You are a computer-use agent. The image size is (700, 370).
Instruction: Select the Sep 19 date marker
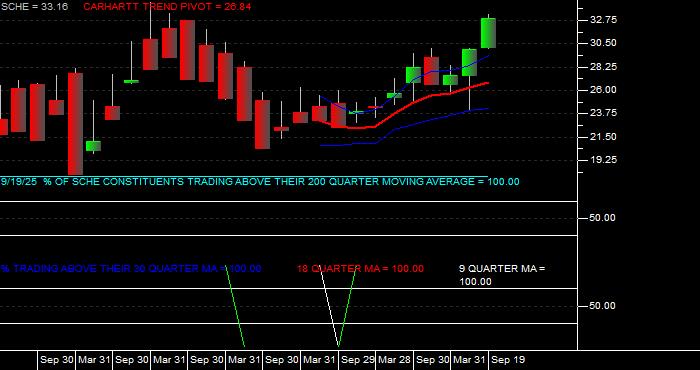pos(508,360)
